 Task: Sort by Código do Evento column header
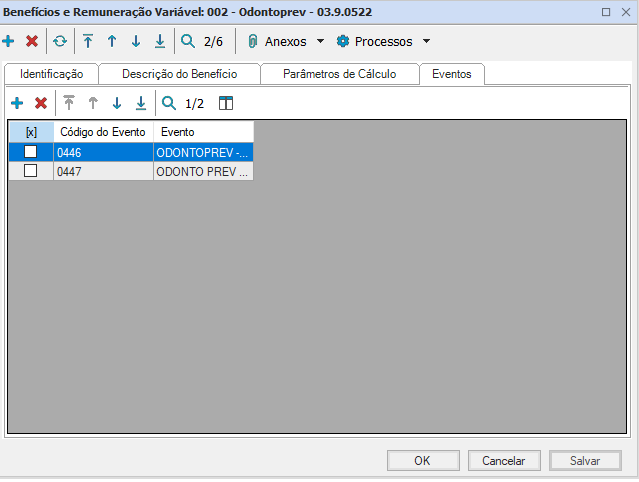(x=103, y=132)
